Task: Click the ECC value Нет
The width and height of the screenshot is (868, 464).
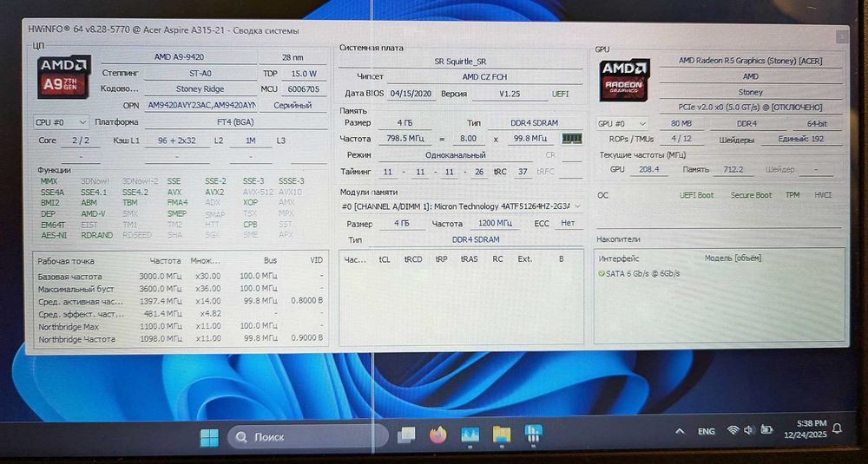Action: [568, 224]
